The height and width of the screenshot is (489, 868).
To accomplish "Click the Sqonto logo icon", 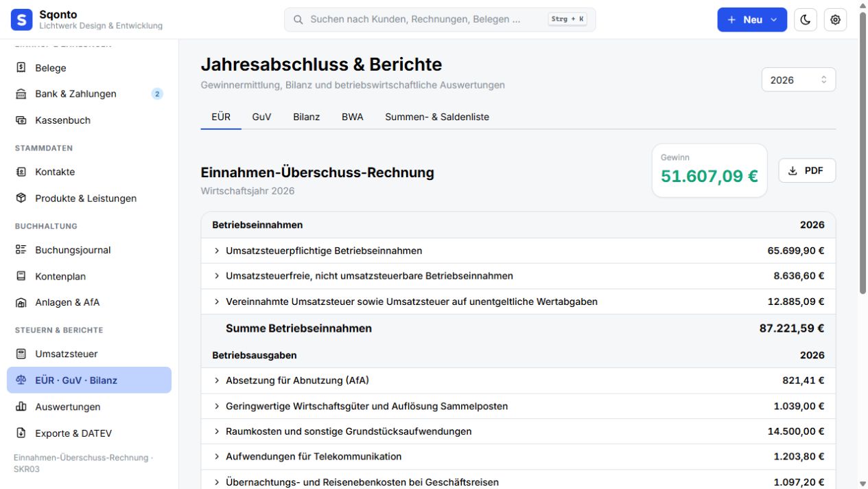I will [21, 20].
